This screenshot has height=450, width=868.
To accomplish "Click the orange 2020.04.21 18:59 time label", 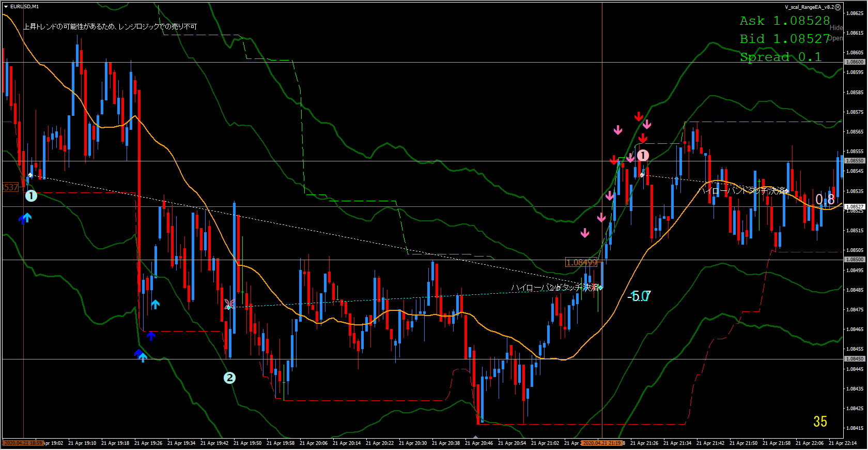I will tap(23, 443).
